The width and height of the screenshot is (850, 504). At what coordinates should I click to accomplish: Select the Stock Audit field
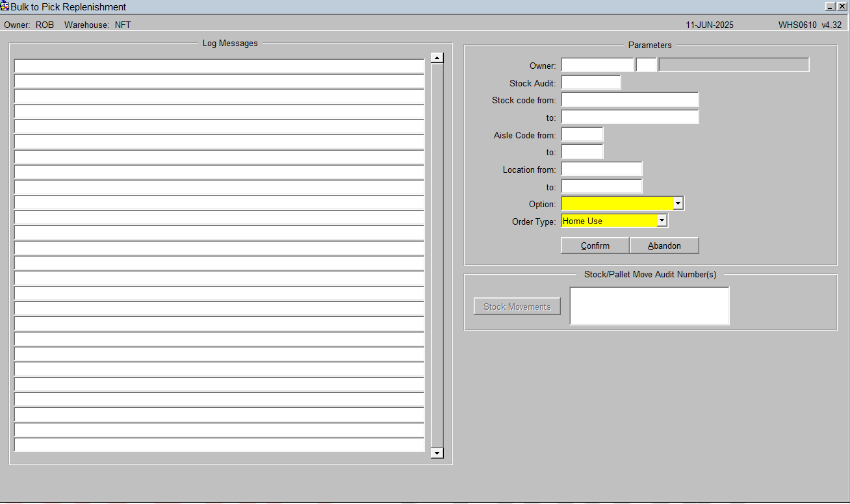coord(591,82)
